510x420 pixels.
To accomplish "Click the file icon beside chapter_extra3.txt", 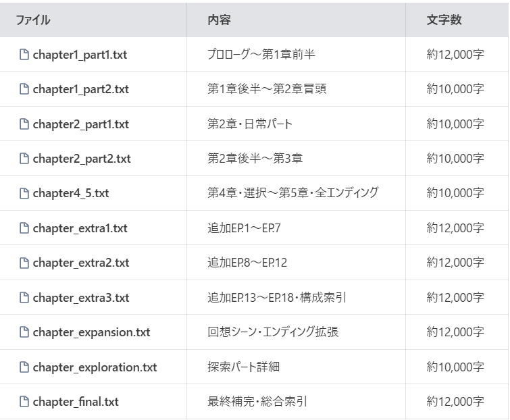I will [24, 298].
